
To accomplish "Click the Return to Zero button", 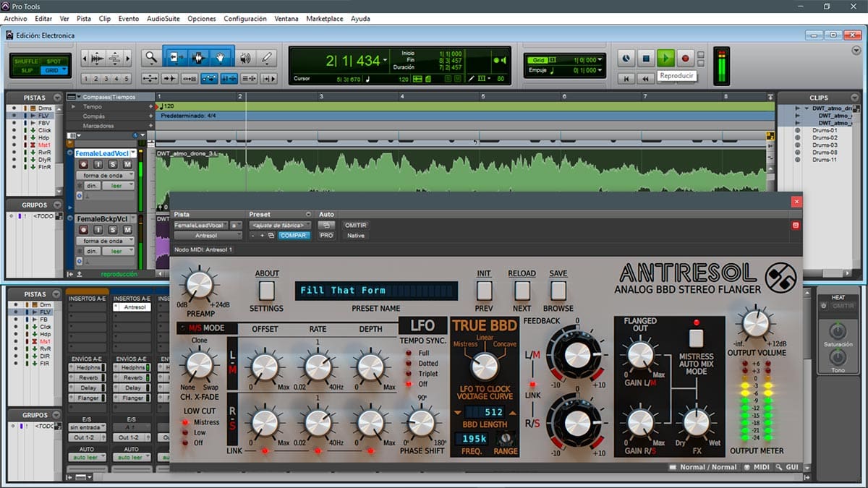I will click(627, 78).
